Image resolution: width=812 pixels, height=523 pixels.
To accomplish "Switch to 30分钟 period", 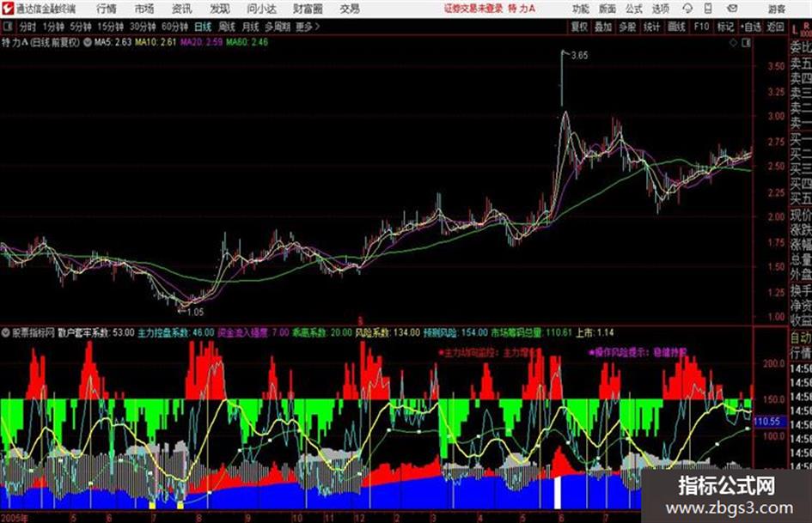I will pyautogui.click(x=143, y=27).
